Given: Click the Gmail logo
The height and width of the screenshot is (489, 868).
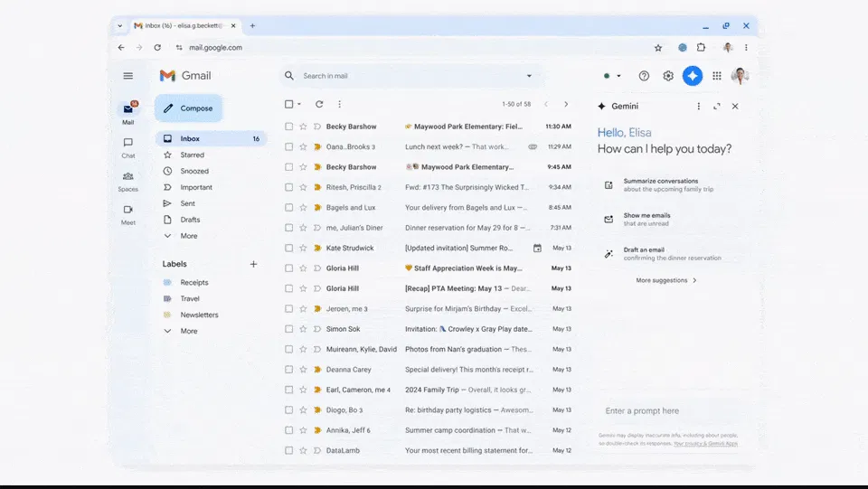Looking at the screenshot, I should pyautogui.click(x=185, y=76).
